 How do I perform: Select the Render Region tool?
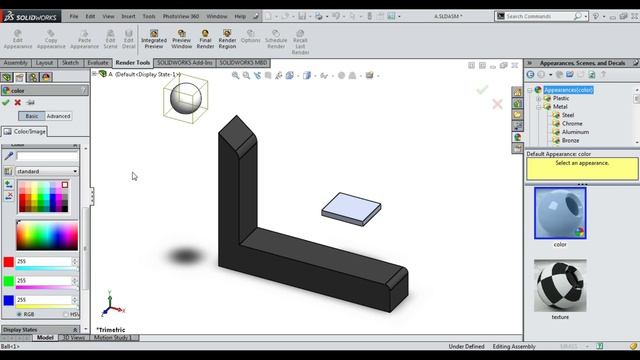(x=227, y=39)
